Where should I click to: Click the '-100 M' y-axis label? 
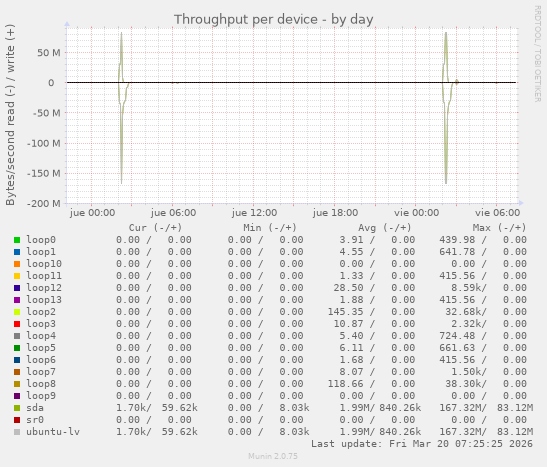click(x=44, y=143)
